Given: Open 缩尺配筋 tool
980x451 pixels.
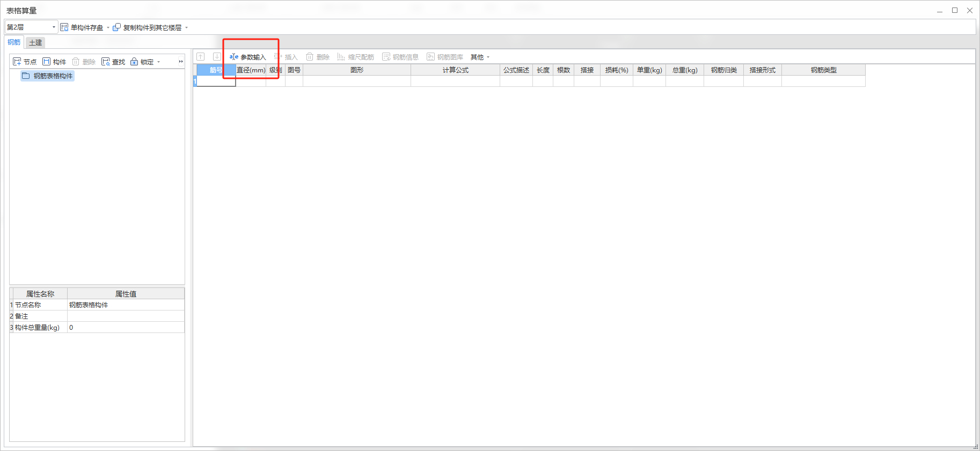Looking at the screenshot, I should [x=355, y=57].
